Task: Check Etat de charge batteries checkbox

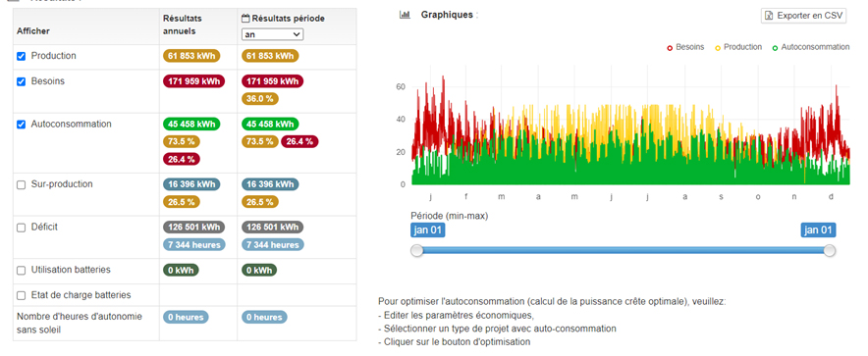Action: point(22,296)
